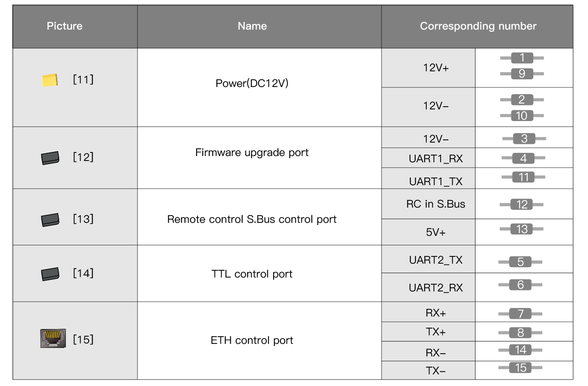Click the pin number 15 badge
The width and height of the screenshot is (588, 386).
click(520, 368)
